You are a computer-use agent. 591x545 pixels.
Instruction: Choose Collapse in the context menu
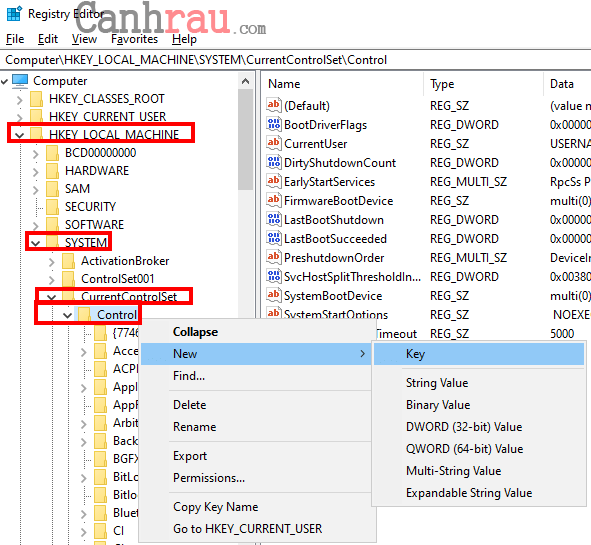click(256, 332)
